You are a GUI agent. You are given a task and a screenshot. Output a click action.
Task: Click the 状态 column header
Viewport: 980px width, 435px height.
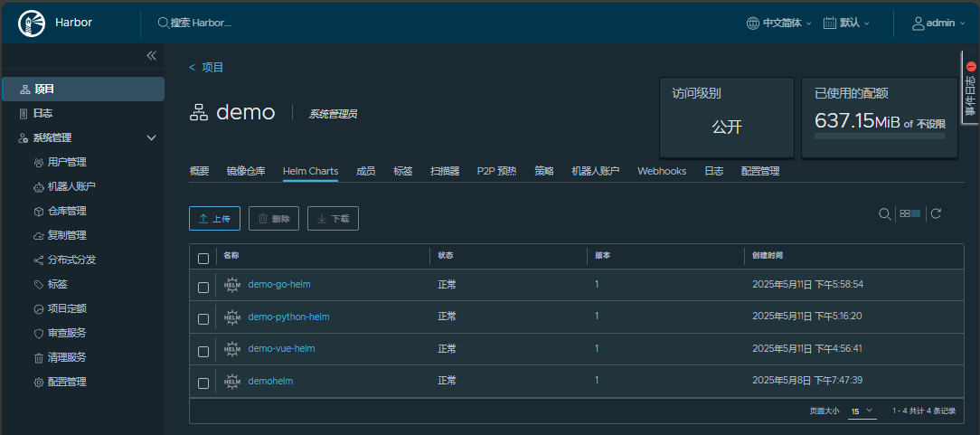(446, 256)
